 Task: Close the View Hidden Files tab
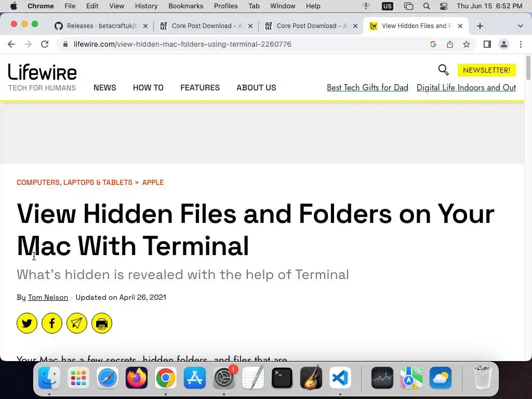click(460, 26)
